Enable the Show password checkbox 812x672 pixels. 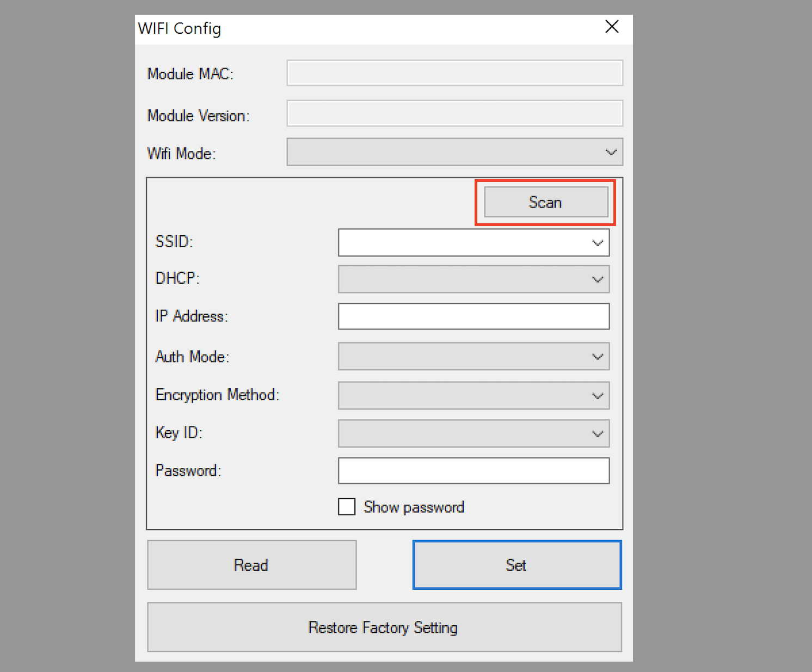click(347, 507)
